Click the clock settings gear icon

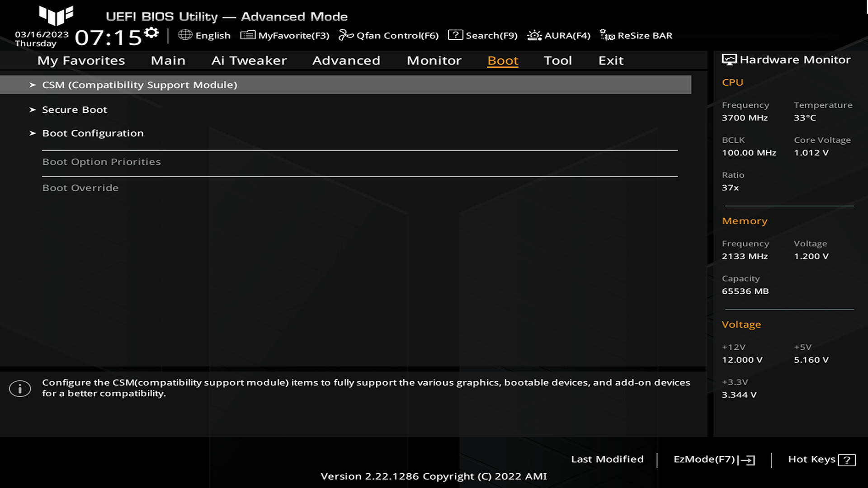pos(151,33)
